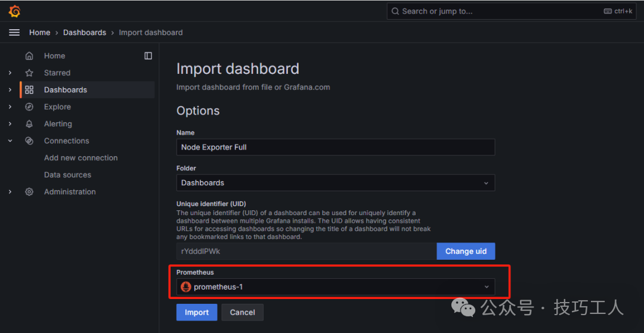Click the blue Import button

click(196, 312)
